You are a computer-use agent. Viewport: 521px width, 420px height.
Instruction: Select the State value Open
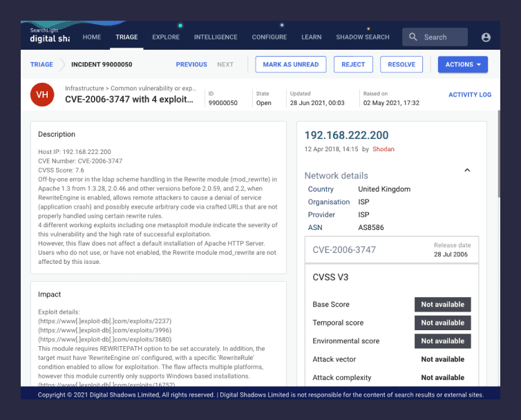click(263, 103)
